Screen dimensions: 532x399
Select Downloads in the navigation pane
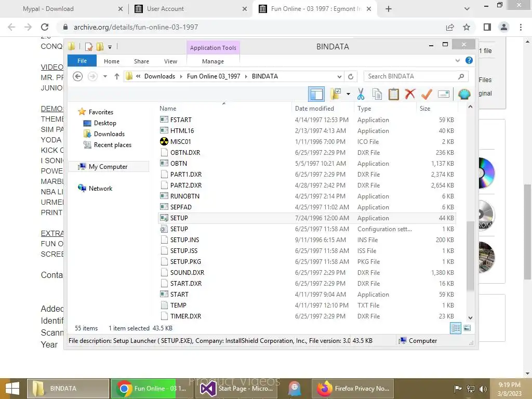[x=109, y=134]
